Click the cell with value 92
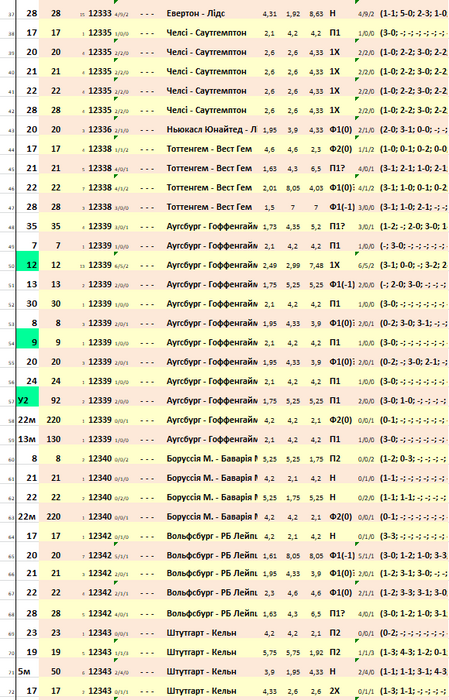The height and width of the screenshot is (700, 449). [56, 400]
